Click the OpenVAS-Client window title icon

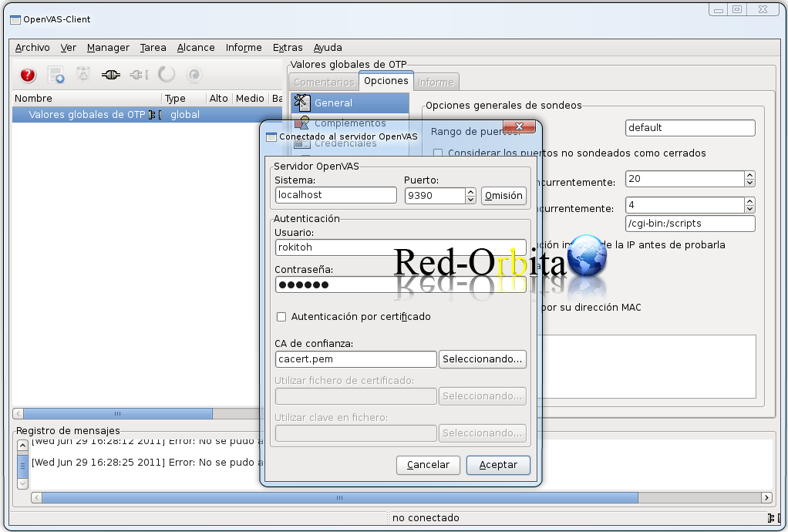(15, 19)
